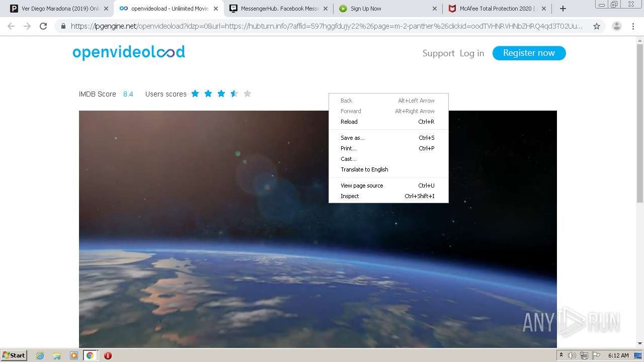The height and width of the screenshot is (362, 644).
Task: Open a new tab with plus button
Action: pos(563,9)
